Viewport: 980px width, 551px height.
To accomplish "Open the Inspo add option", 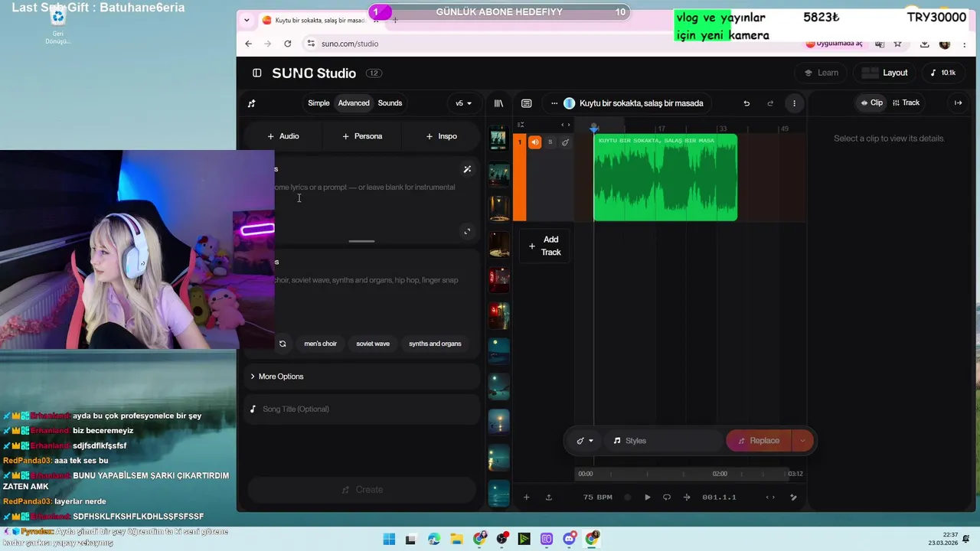I will point(441,136).
